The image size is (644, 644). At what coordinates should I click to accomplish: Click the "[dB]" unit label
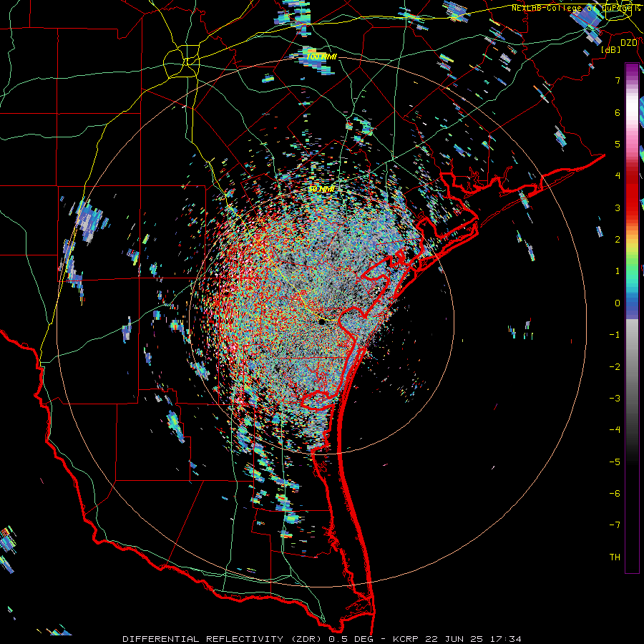click(x=611, y=50)
